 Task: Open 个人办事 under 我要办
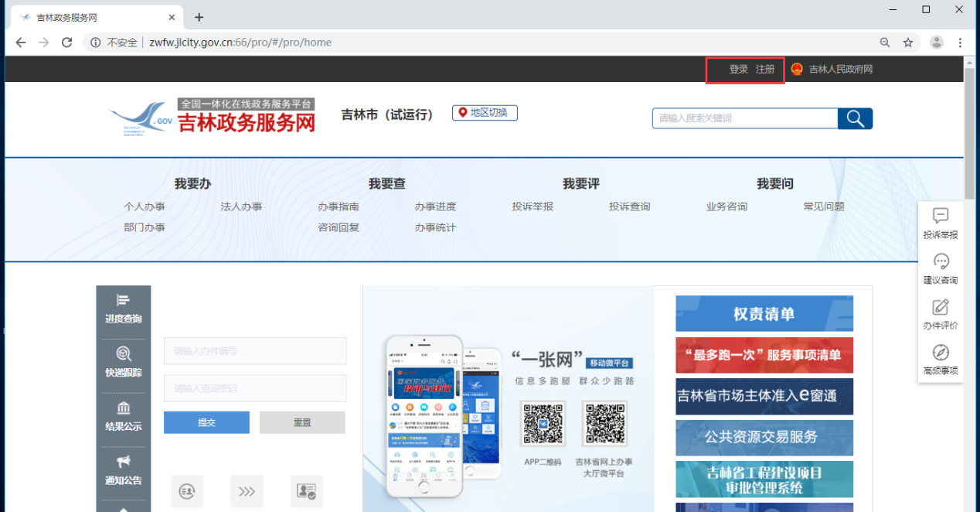pyautogui.click(x=145, y=207)
